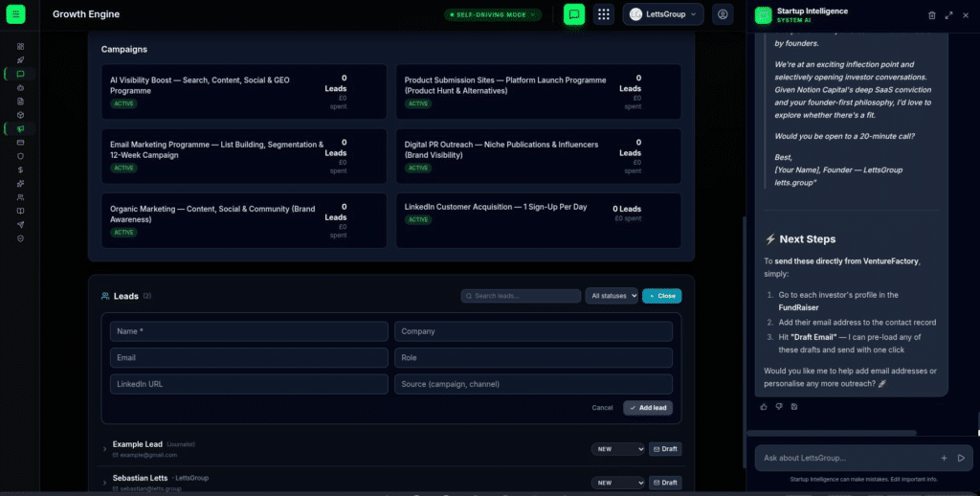The width and height of the screenshot is (980, 496).
Task: Open the dashboard grid icon in sidebar
Action: tap(21, 46)
